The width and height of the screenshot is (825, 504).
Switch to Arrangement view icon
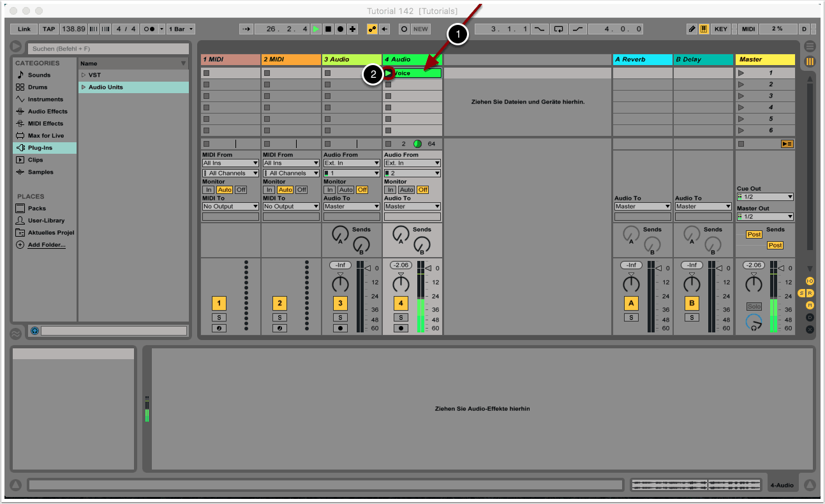click(810, 47)
